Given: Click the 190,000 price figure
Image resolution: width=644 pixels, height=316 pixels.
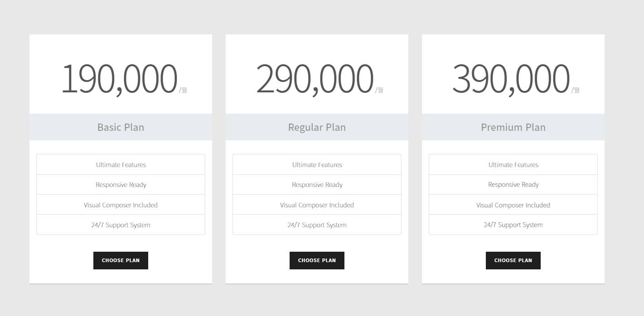Looking at the screenshot, I should pos(119,79).
